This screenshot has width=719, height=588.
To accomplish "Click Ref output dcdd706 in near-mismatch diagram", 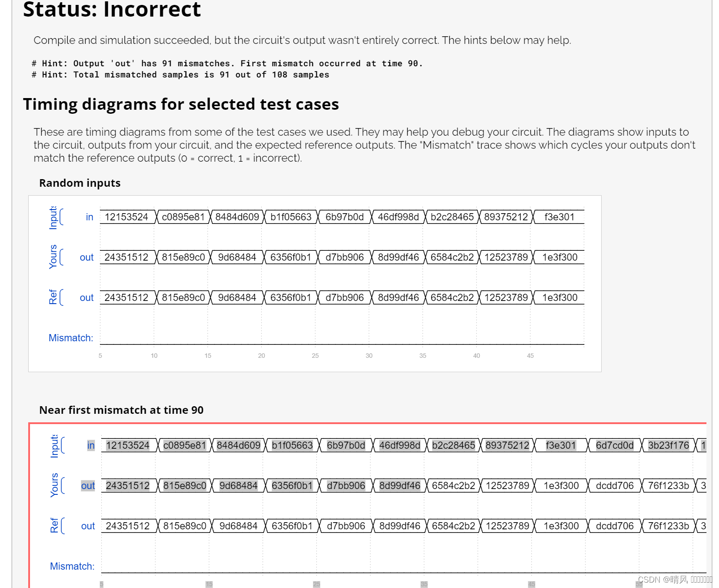I will [x=615, y=526].
